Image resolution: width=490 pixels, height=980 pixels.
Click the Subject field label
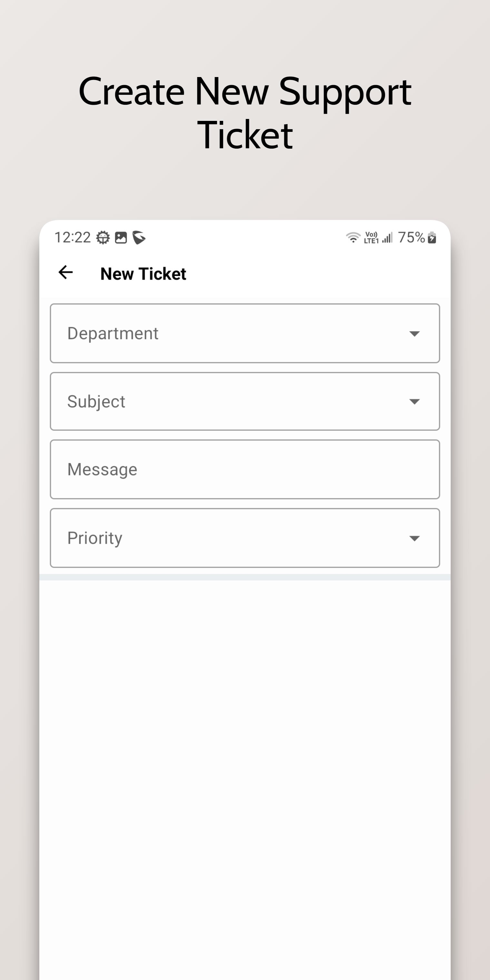[x=96, y=402]
